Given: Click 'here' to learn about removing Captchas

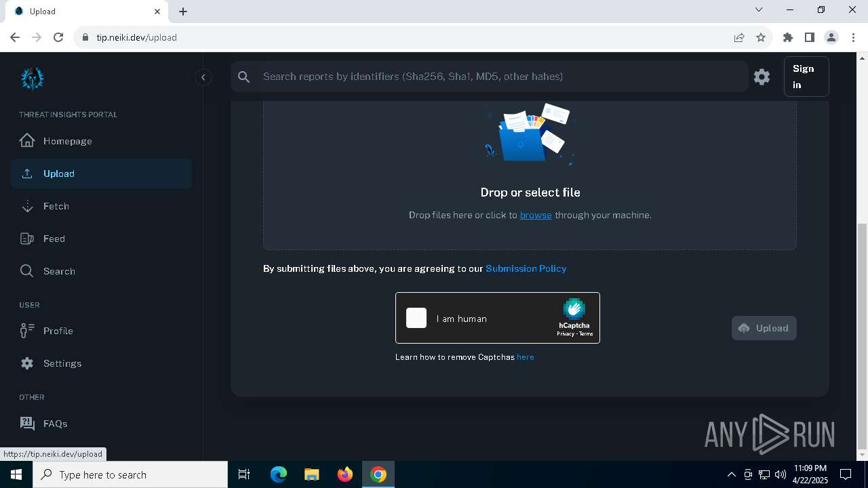Looking at the screenshot, I should click(x=526, y=357).
